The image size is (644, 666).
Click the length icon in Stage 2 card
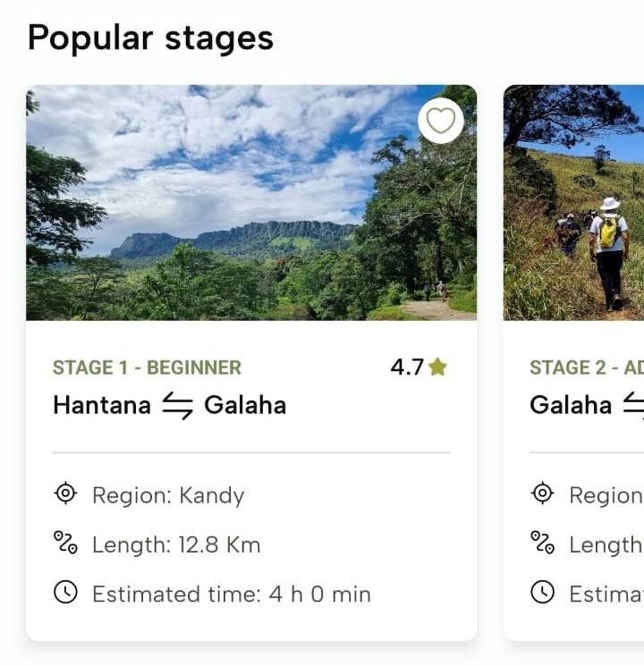[x=542, y=543]
